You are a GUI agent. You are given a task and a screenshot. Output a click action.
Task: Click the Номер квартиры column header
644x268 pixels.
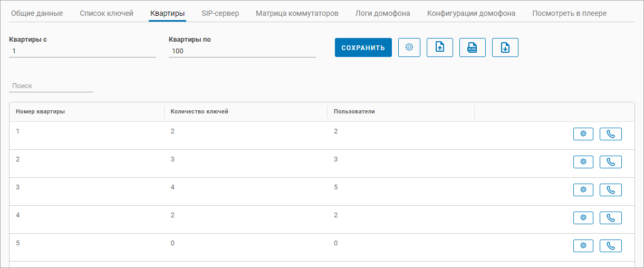[x=41, y=112]
